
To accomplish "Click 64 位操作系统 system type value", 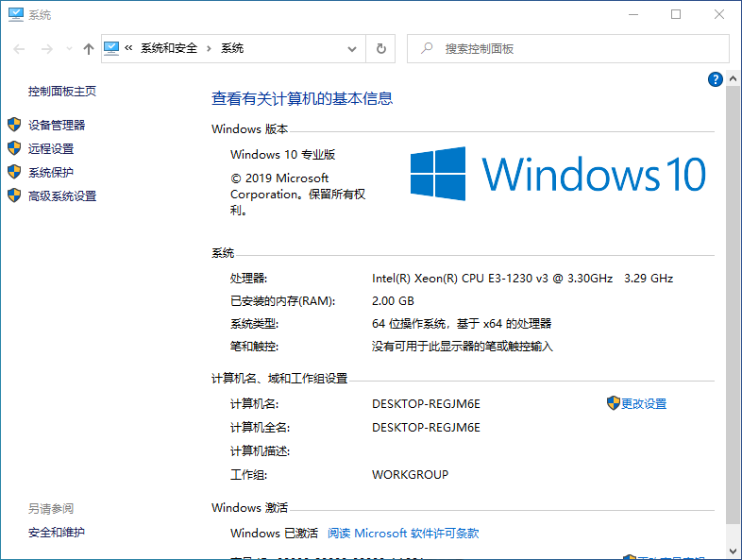I will tap(462, 324).
